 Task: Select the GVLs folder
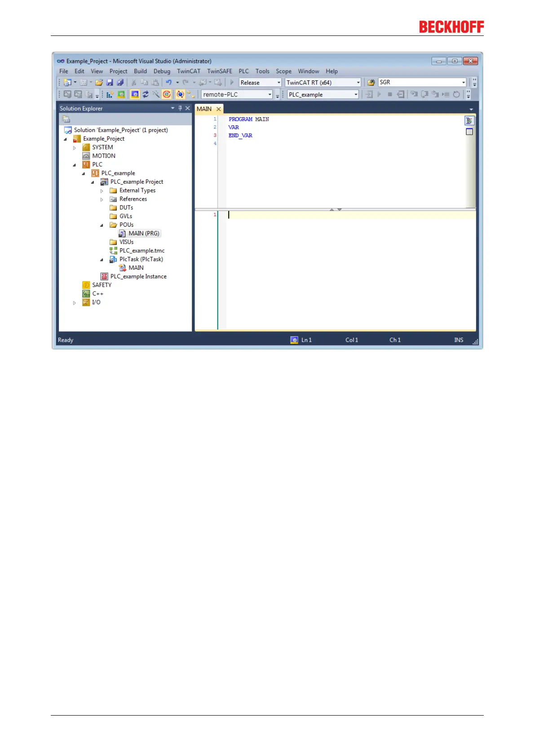click(x=121, y=216)
